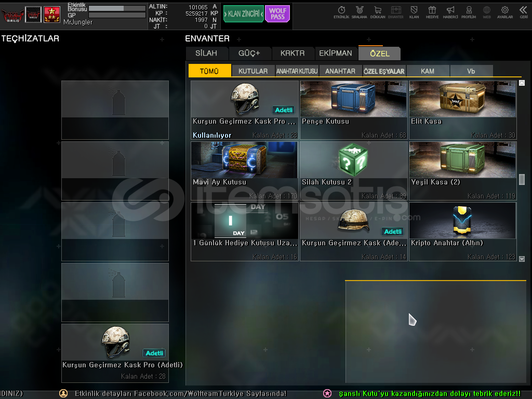Select the KUTULAR filter tab
This screenshot has height=399, width=532.
253,71
